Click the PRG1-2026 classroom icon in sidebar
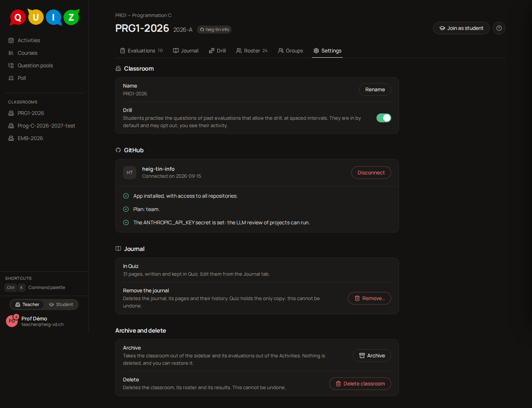Image resolution: width=532 pixels, height=408 pixels. point(11,113)
